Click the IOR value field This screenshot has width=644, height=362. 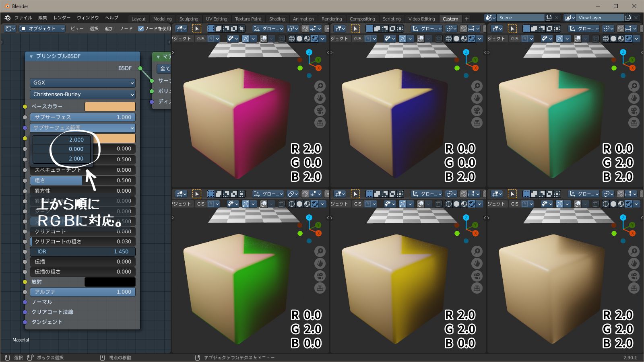(83, 252)
